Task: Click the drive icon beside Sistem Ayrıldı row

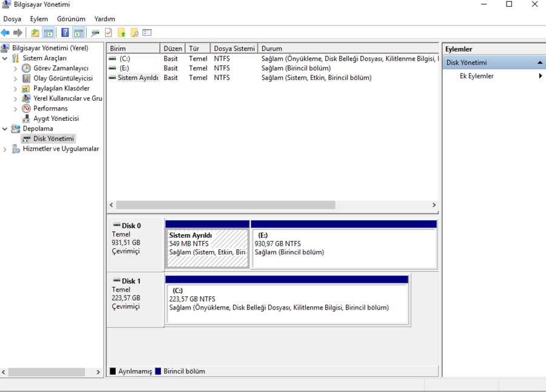Action: tap(112, 77)
